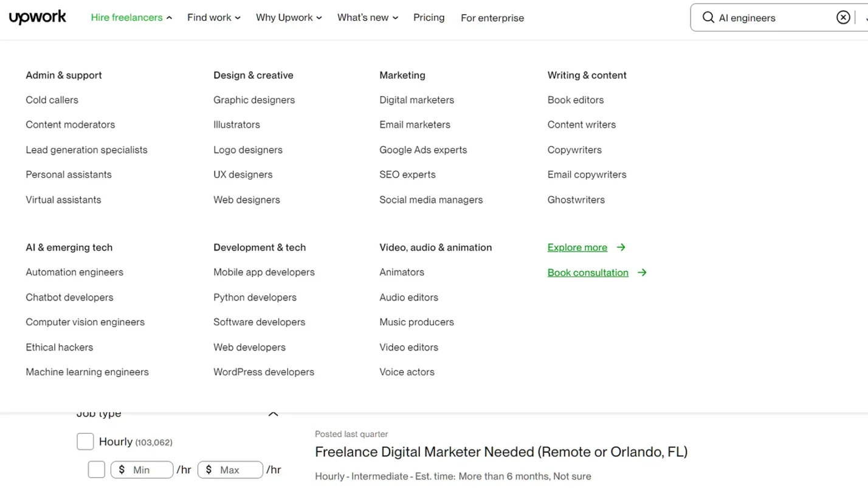Viewport: 868px width, 488px height.
Task: Click the search magnifier icon
Action: [708, 17]
